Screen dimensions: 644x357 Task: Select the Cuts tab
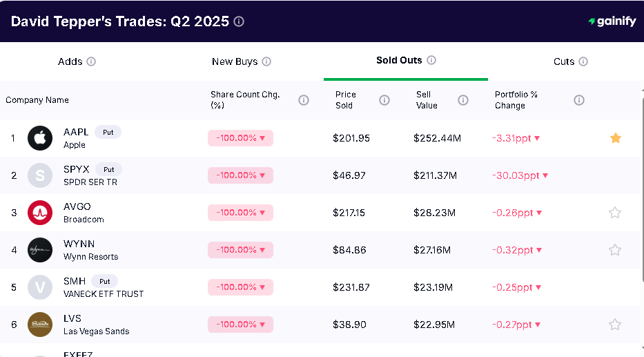[563, 61]
